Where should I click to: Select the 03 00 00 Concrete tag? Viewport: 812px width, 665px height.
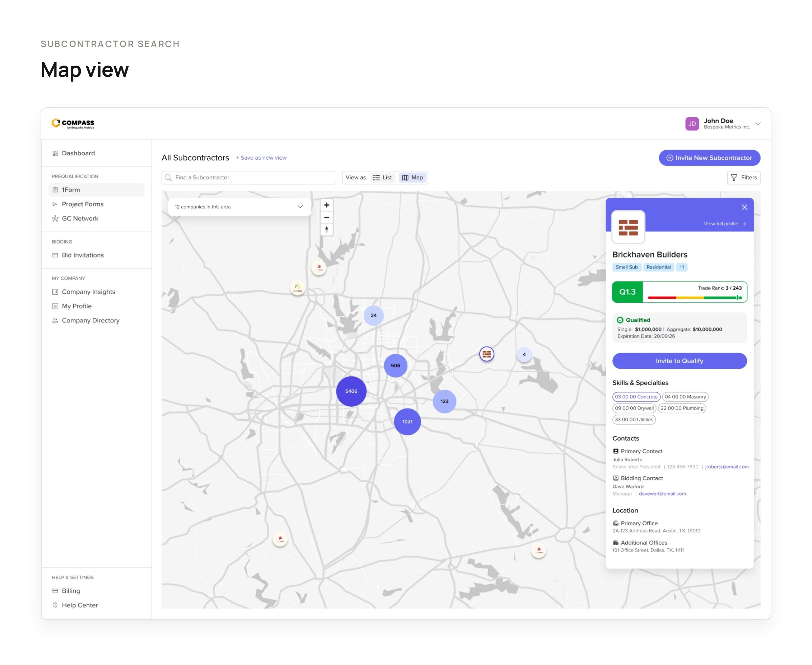636,397
